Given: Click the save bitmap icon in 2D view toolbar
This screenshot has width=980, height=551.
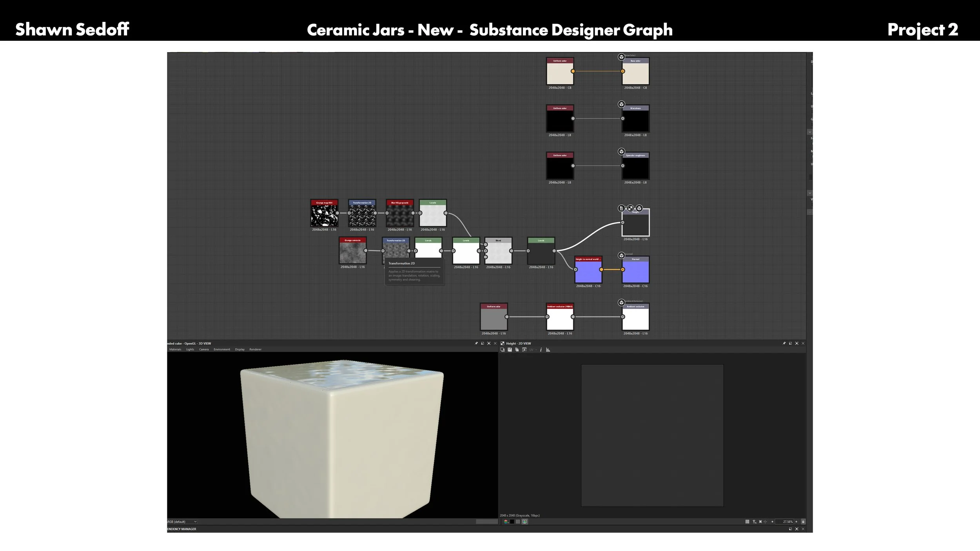Looking at the screenshot, I should [x=510, y=350].
